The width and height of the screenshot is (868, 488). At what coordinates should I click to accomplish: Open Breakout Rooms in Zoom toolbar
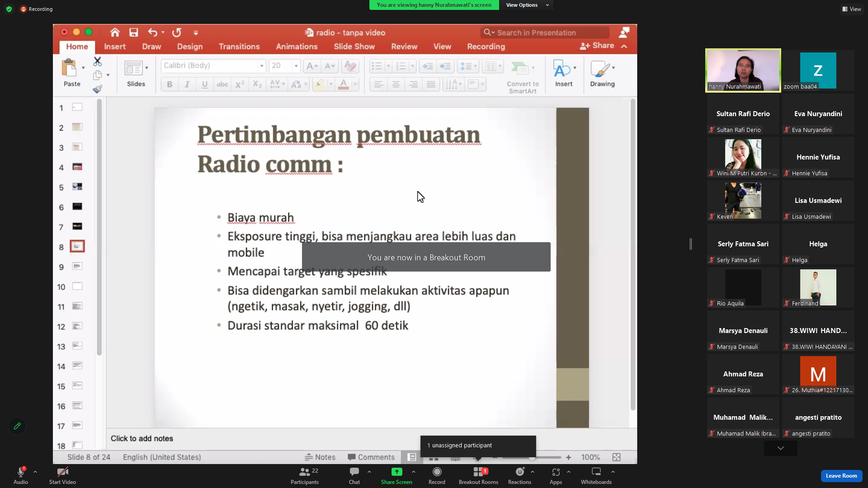[478, 475]
